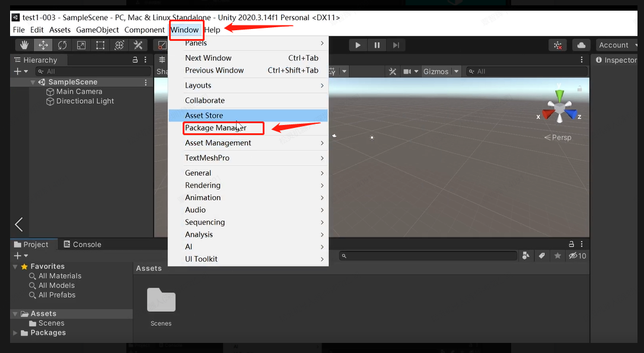Open Hierarchy panel options menu

(x=145, y=60)
